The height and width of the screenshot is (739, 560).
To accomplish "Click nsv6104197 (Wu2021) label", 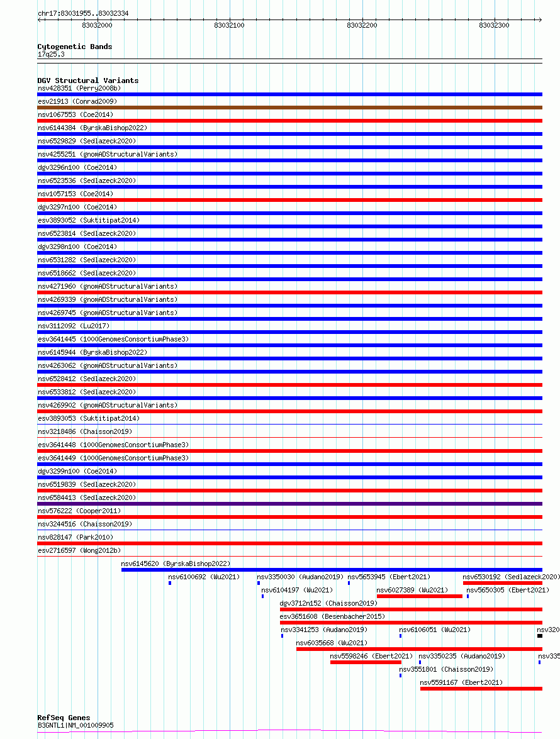I will [x=297, y=589].
